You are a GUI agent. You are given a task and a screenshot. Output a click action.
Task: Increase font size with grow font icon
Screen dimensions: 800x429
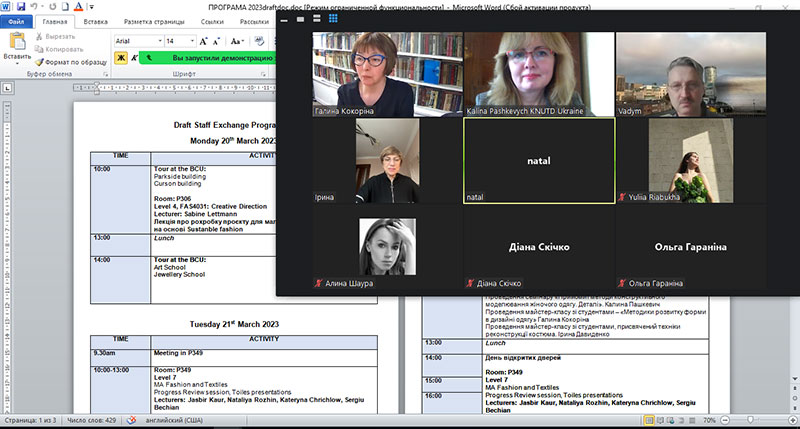point(204,41)
